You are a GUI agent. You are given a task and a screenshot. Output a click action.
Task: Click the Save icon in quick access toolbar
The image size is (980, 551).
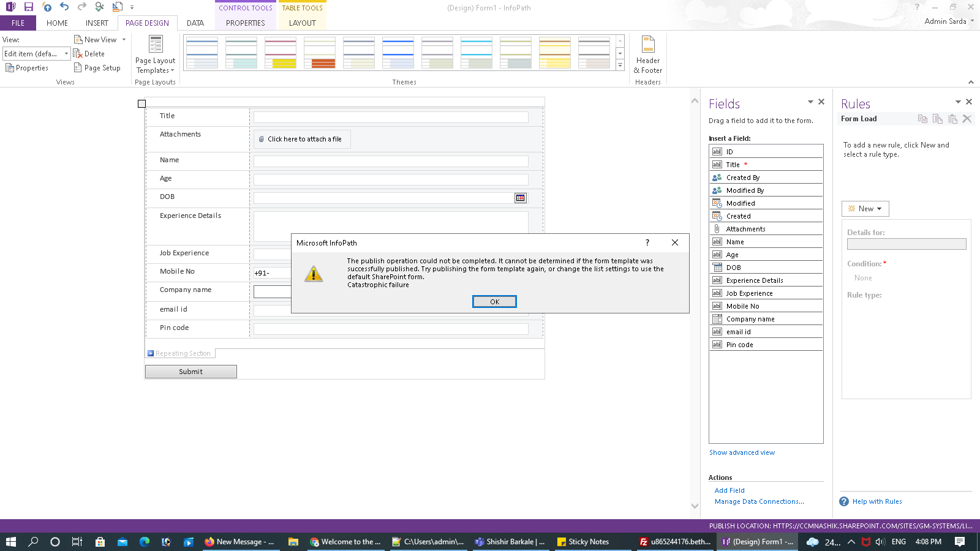click(28, 7)
